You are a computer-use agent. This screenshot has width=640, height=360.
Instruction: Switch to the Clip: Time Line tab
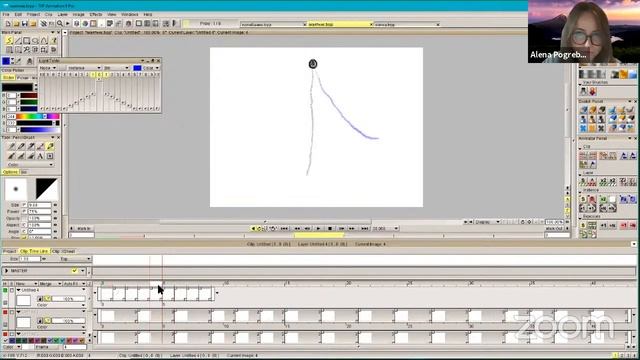[34, 251]
